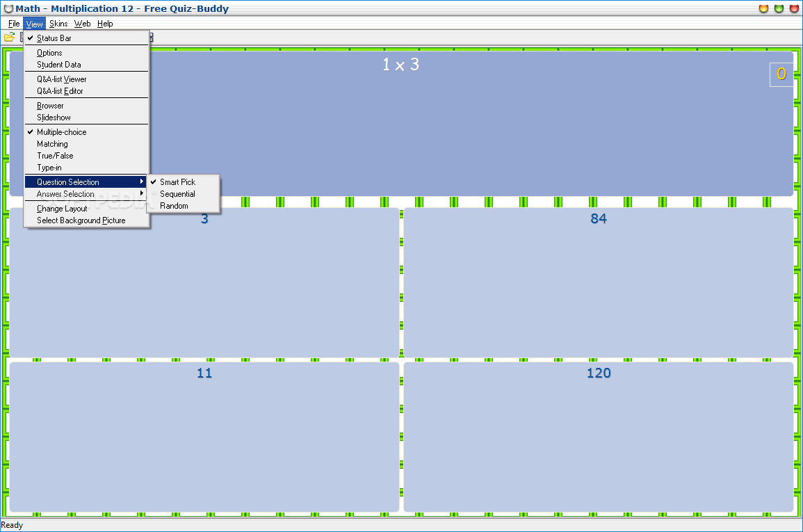Click the yellow minimize window button

click(763, 8)
